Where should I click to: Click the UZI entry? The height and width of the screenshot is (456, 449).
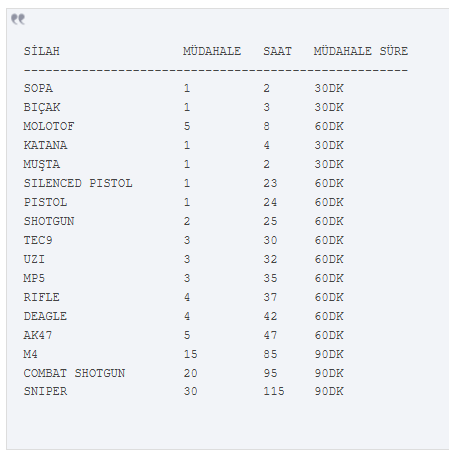pyautogui.click(x=34, y=259)
